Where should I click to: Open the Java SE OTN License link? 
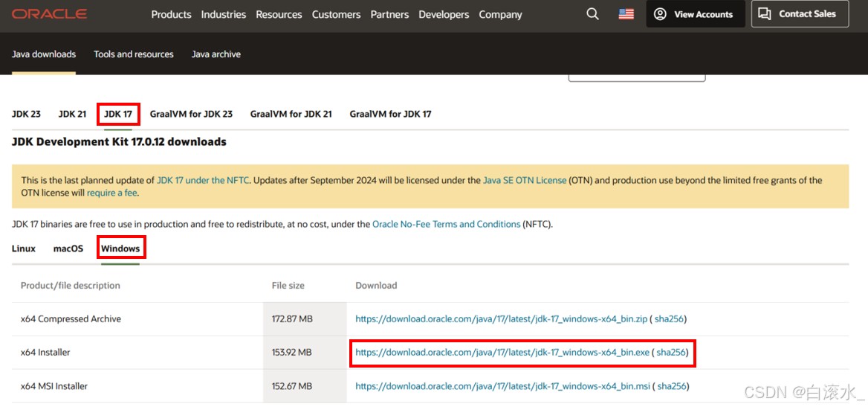pos(525,180)
